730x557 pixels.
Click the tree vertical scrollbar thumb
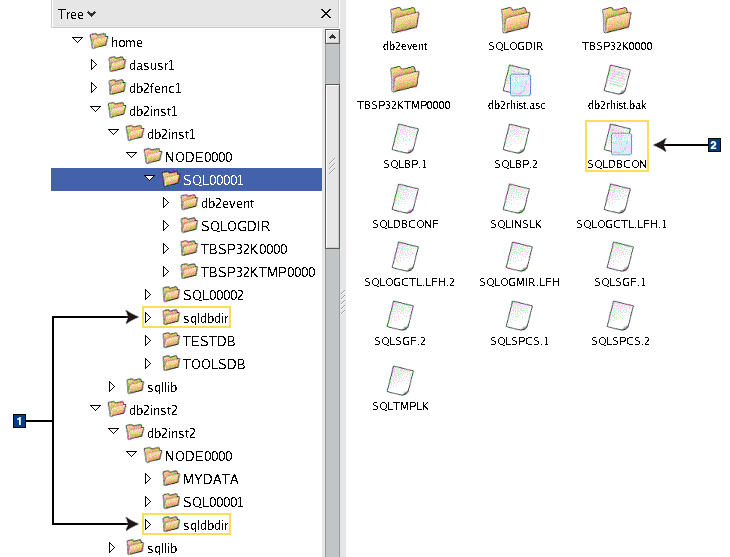[x=332, y=167]
